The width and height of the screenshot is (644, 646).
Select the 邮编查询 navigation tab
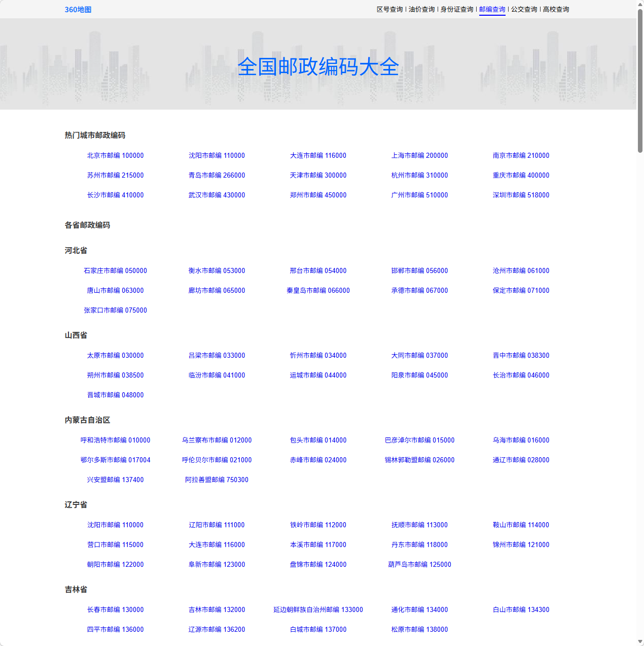tap(492, 10)
